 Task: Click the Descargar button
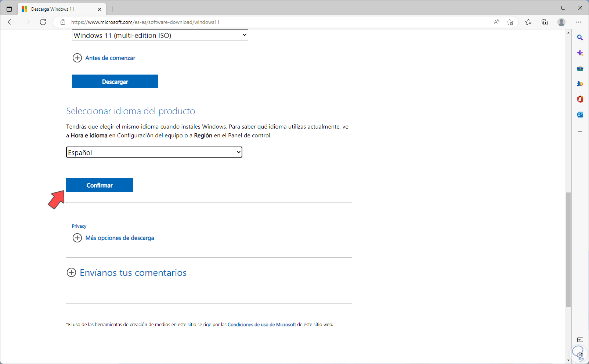(x=115, y=82)
